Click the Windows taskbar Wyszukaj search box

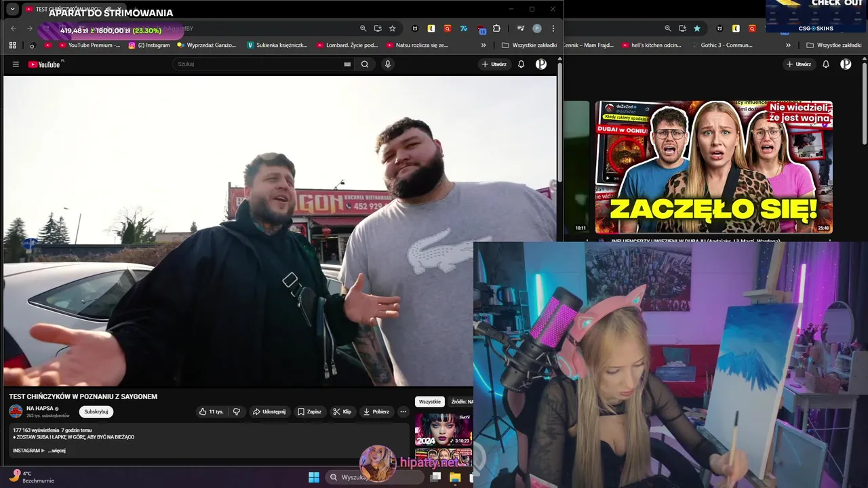pyautogui.click(x=374, y=477)
